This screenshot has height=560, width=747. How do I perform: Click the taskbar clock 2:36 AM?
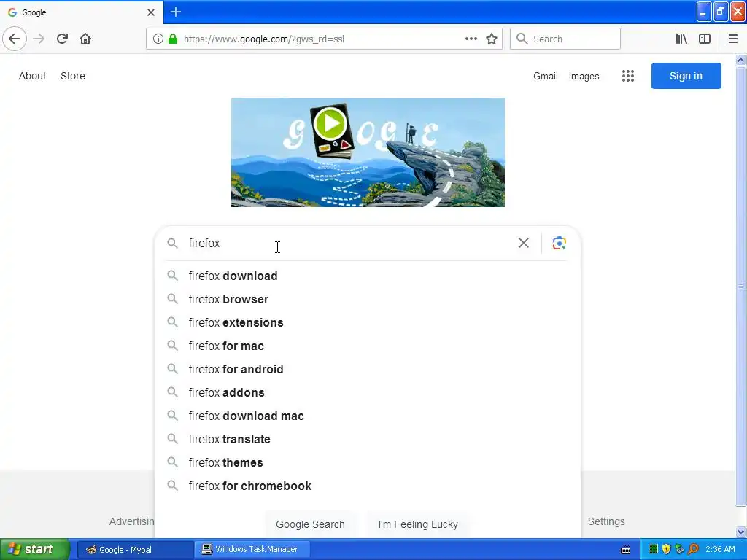[x=720, y=549]
